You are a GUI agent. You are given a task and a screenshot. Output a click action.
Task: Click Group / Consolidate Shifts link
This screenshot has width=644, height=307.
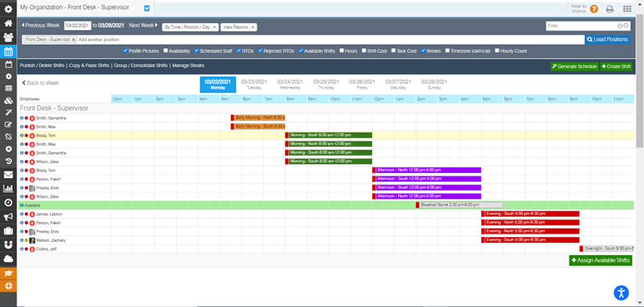tap(140, 65)
